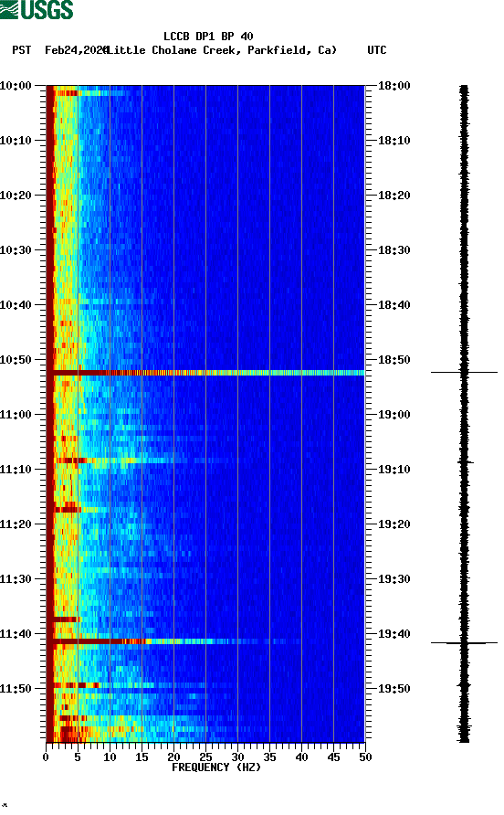The width and height of the screenshot is (504, 815).
Task: Click the 'UTC' timezone label
Action: coord(377,50)
